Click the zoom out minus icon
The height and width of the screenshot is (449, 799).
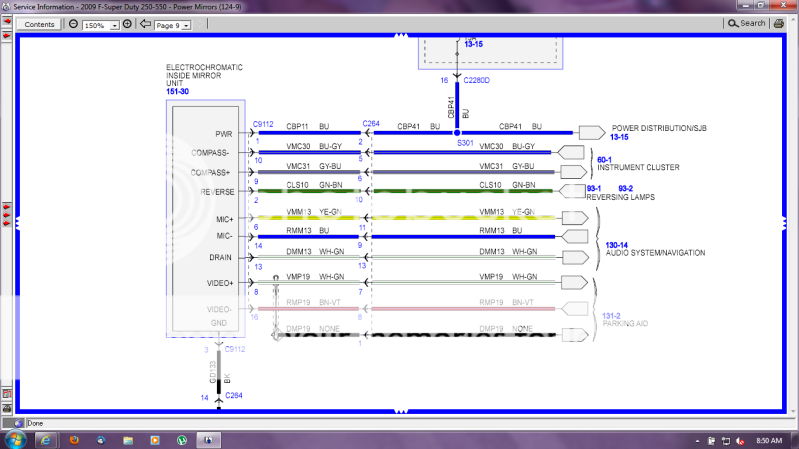click(x=74, y=23)
